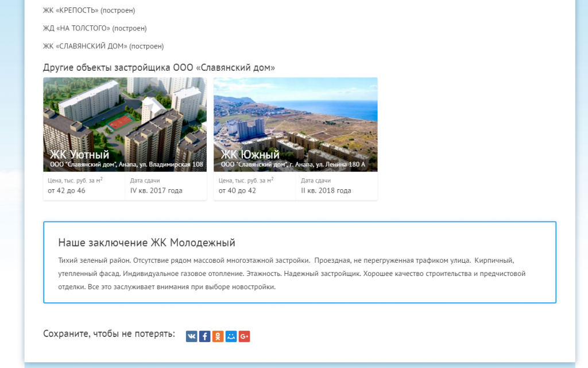Share via Moi Mir blue icon
The width and height of the screenshot is (588, 368).
(x=231, y=336)
